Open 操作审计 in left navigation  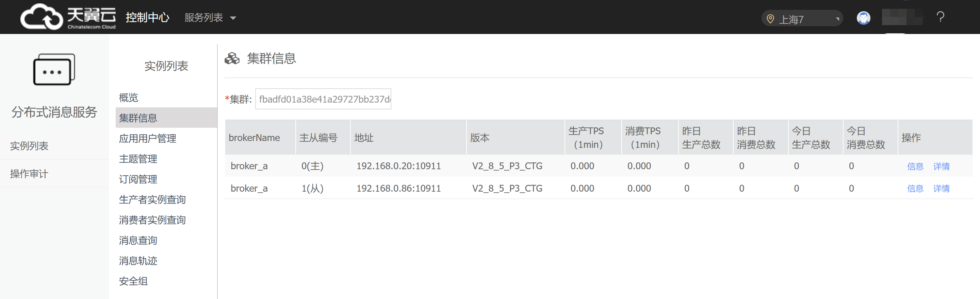[29, 174]
